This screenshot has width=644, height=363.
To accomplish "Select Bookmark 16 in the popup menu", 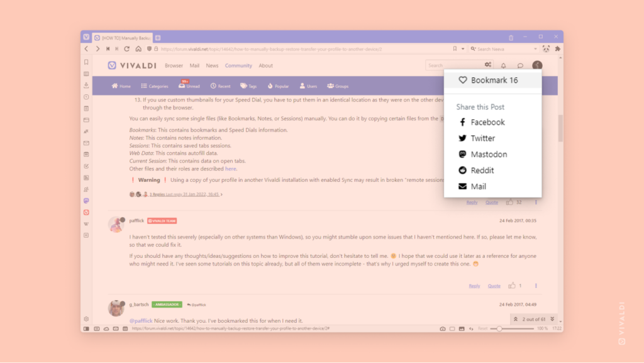I will click(x=492, y=80).
